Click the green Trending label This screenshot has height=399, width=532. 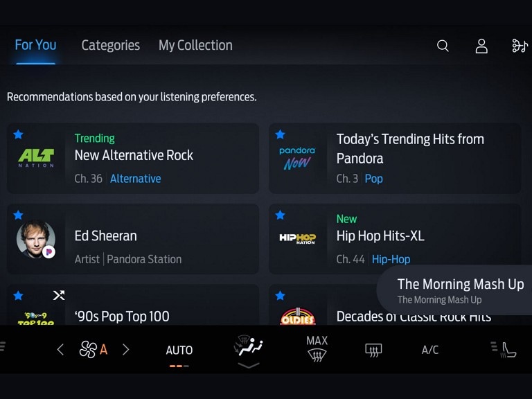[x=95, y=139]
